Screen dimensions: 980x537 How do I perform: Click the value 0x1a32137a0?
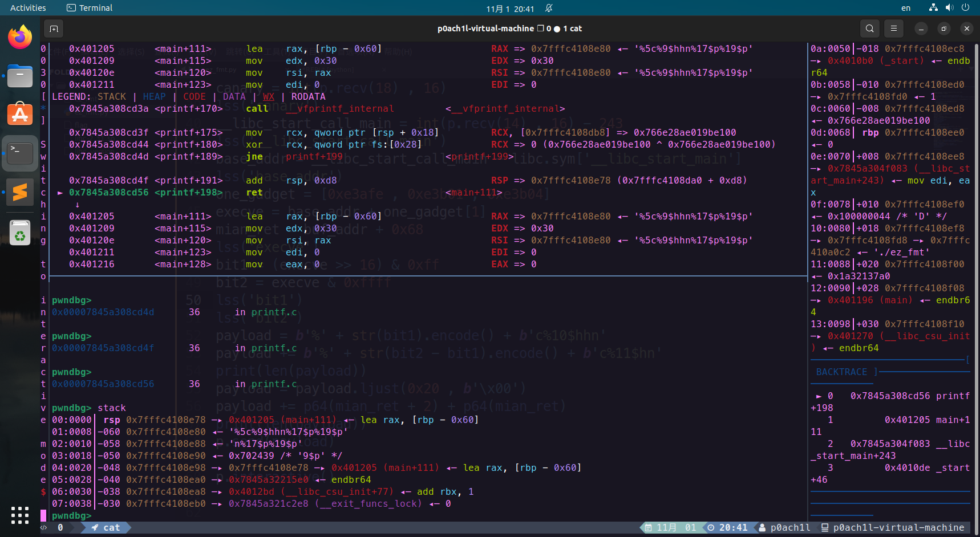858,276
